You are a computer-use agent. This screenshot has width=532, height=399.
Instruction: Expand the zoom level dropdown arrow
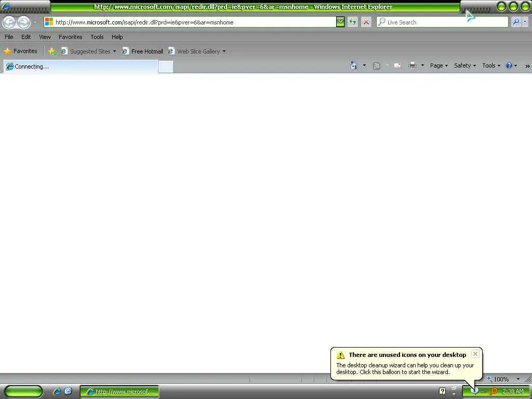click(518, 379)
